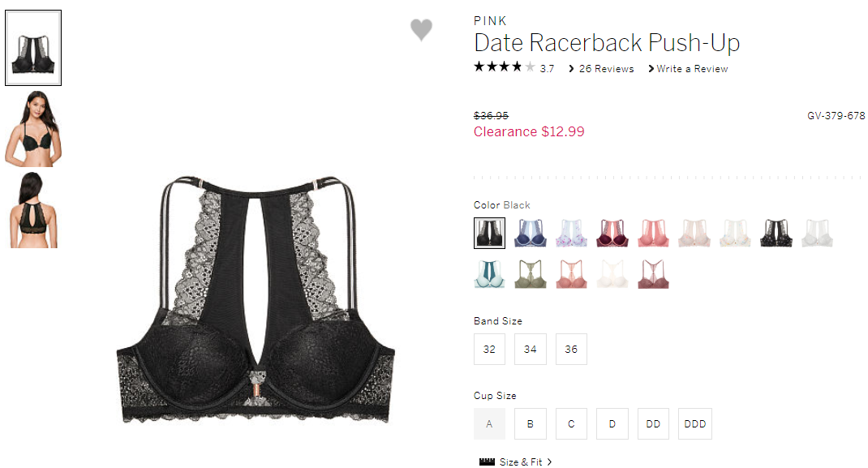Click the heart favorite icon
Viewport: 868px width, 468px height.
click(421, 29)
